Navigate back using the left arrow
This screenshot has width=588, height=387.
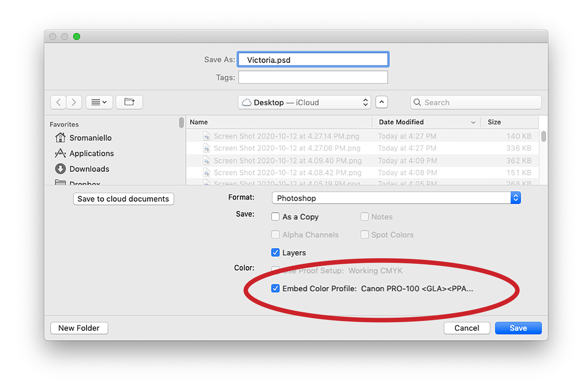coord(58,102)
